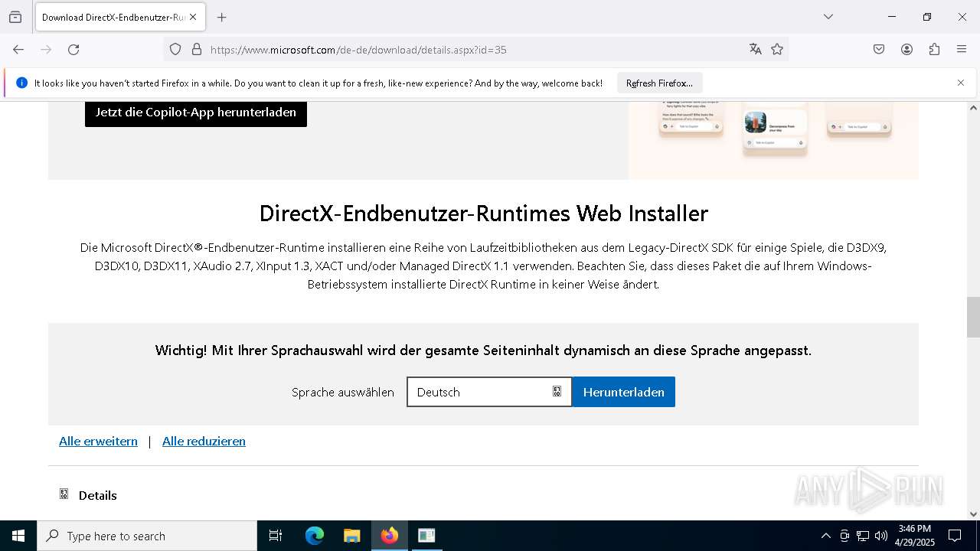Click the URL address bar
980x551 pixels.
pos(475,50)
